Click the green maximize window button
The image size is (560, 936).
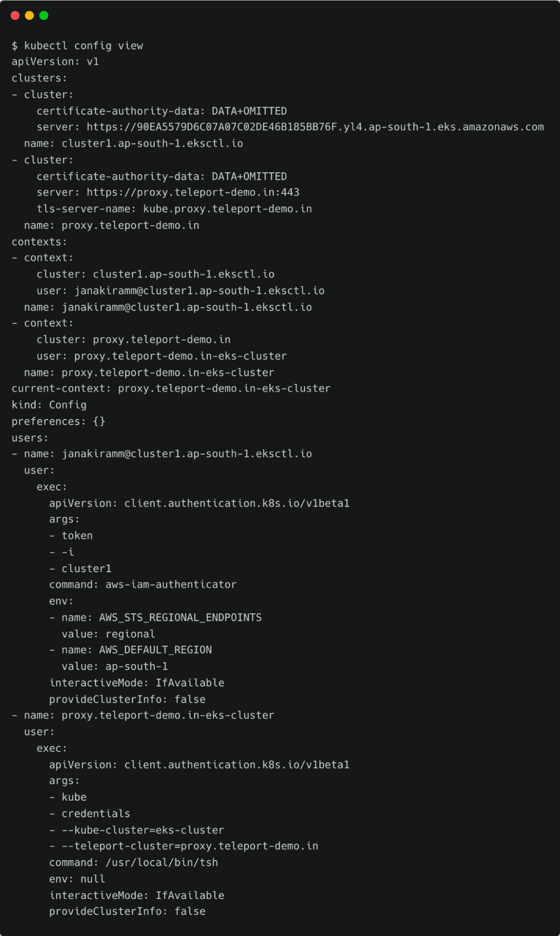click(x=44, y=15)
